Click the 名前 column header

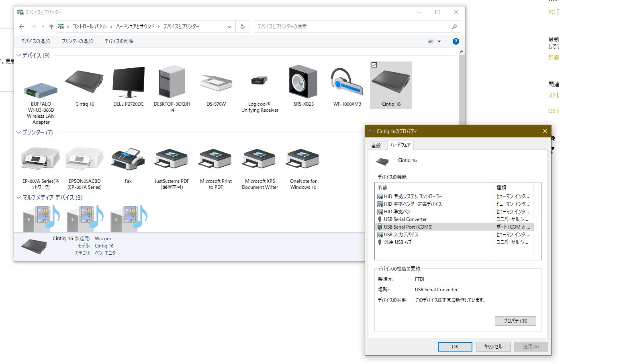click(434, 187)
